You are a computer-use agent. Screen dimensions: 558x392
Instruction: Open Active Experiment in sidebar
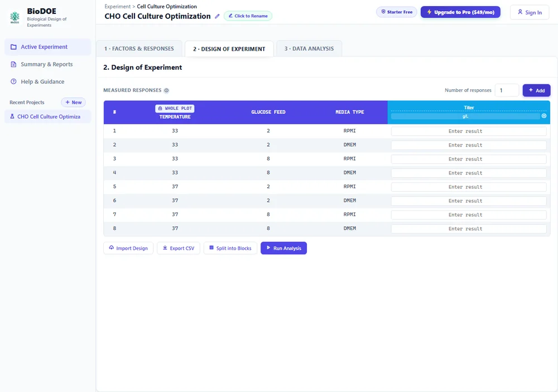pyautogui.click(x=47, y=47)
